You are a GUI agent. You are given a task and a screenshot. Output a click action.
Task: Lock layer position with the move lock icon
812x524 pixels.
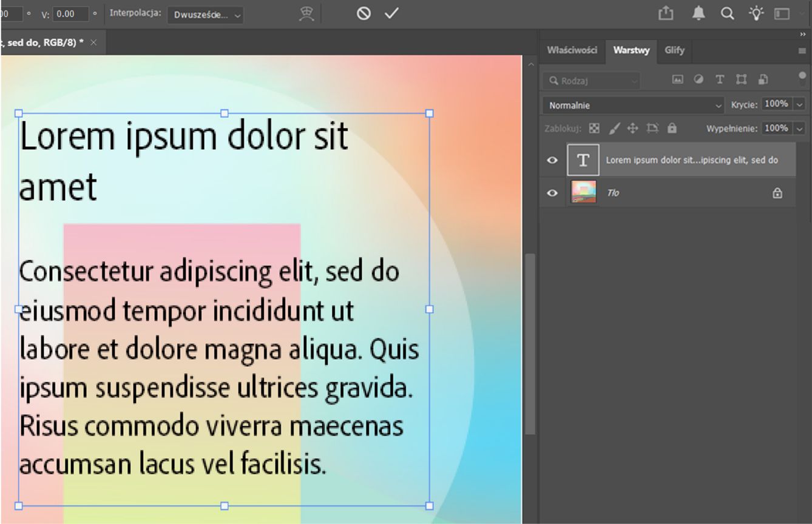(632, 128)
